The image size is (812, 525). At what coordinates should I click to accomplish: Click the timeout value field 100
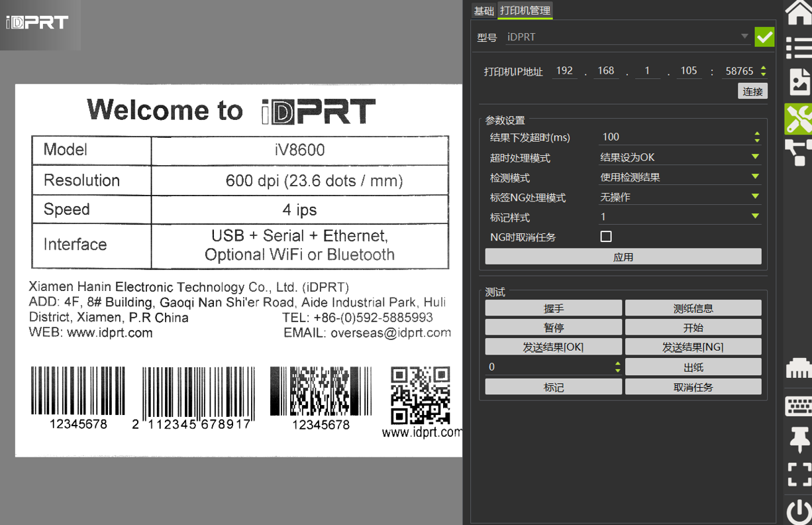[675, 137]
